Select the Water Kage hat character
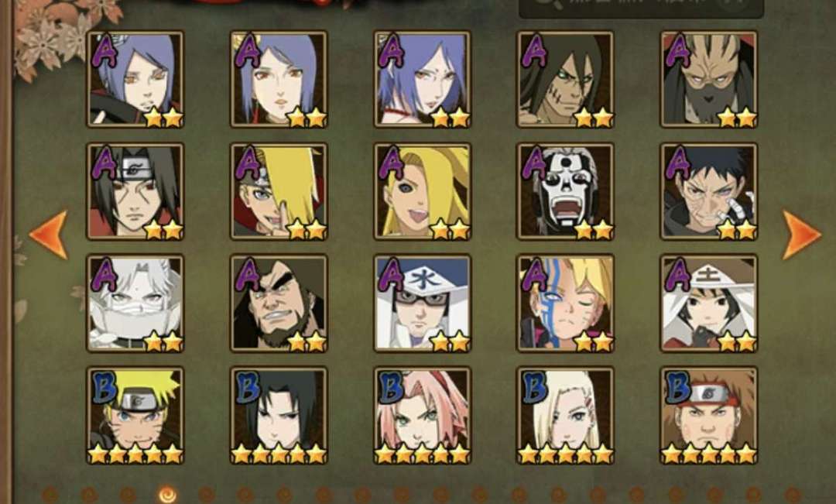836x504 pixels. pyautogui.click(x=423, y=303)
